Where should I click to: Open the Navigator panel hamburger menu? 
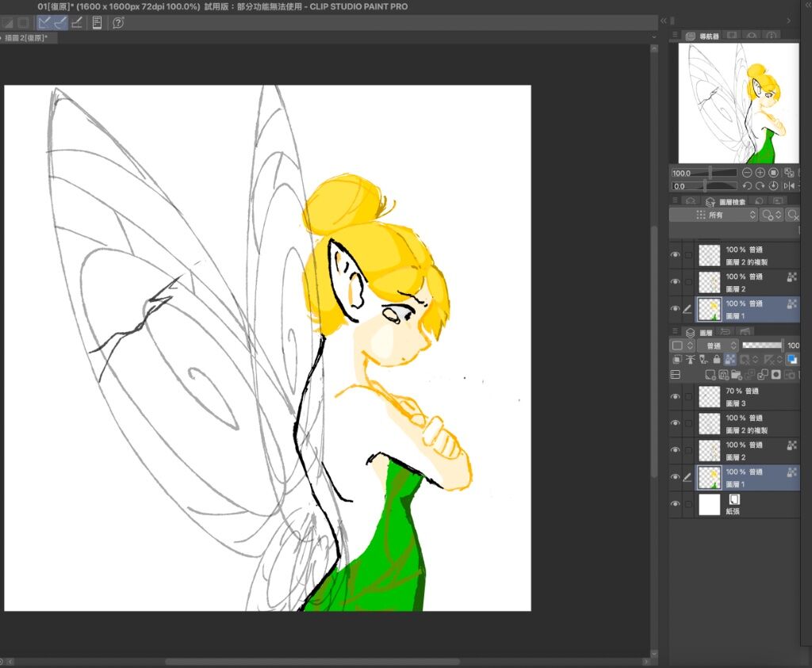[x=675, y=35]
